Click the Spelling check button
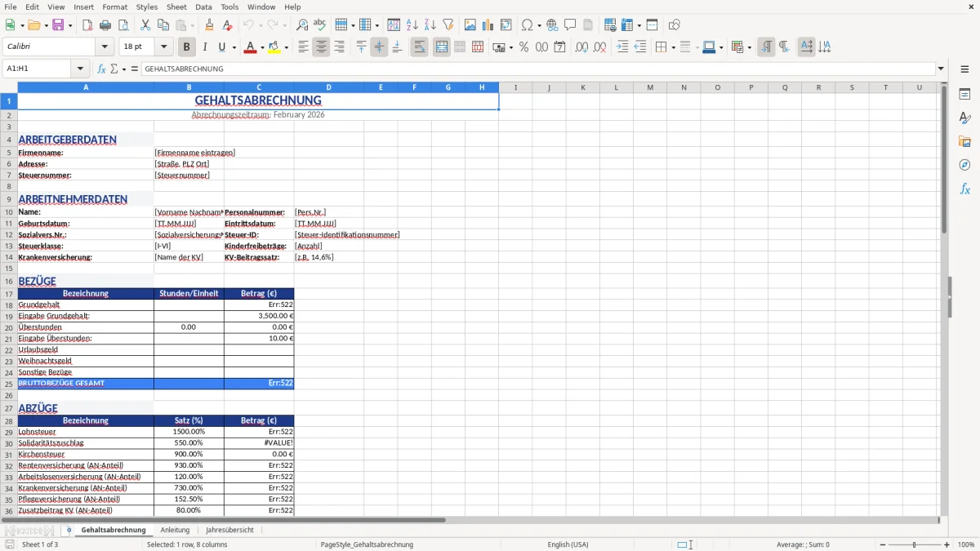The width and height of the screenshot is (980, 551). (x=319, y=24)
